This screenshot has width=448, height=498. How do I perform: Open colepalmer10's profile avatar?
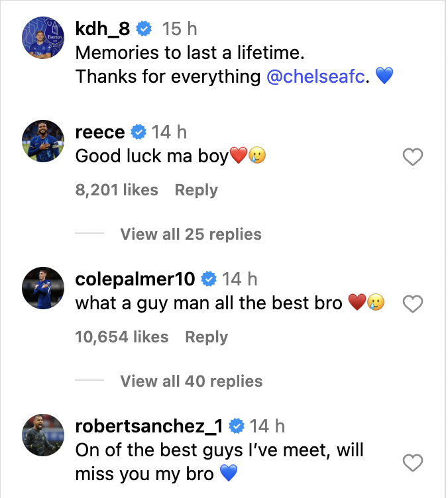(42, 289)
